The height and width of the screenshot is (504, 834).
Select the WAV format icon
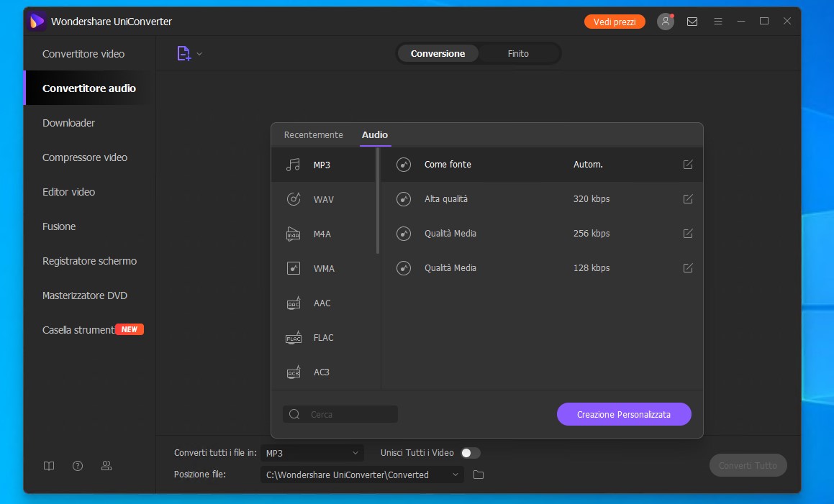[x=293, y=199]
